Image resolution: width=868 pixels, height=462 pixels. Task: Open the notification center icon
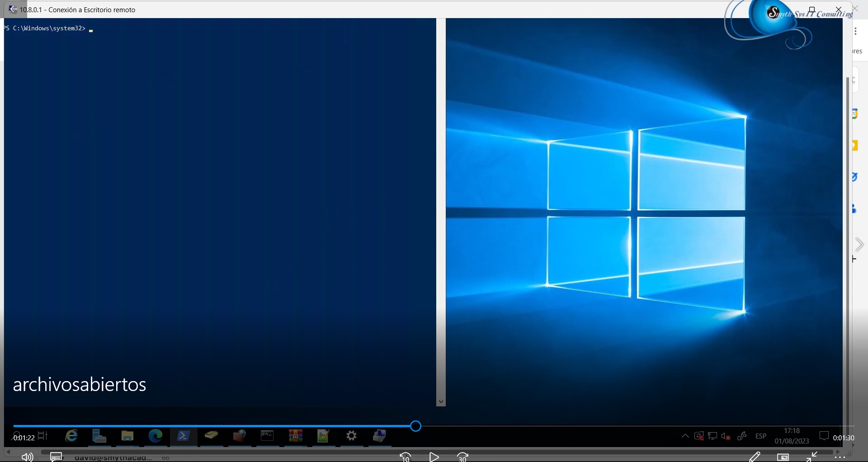[x=824, y=436]
